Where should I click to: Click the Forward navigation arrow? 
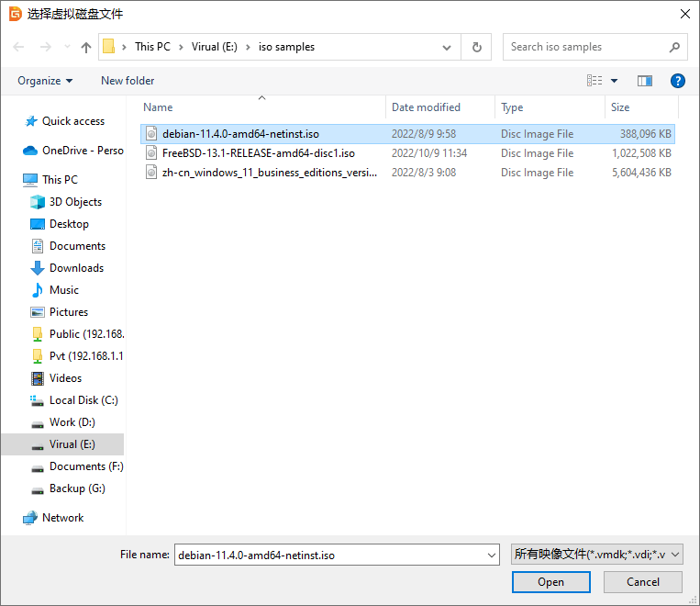click(x=46, y=47)
